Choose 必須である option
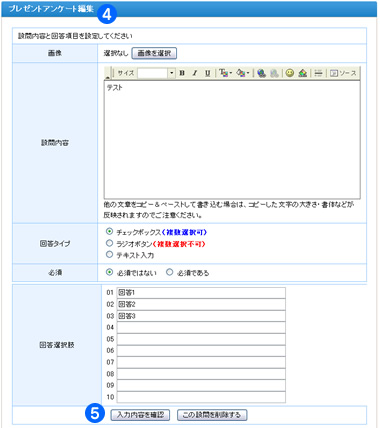 [x=170, y=272]
